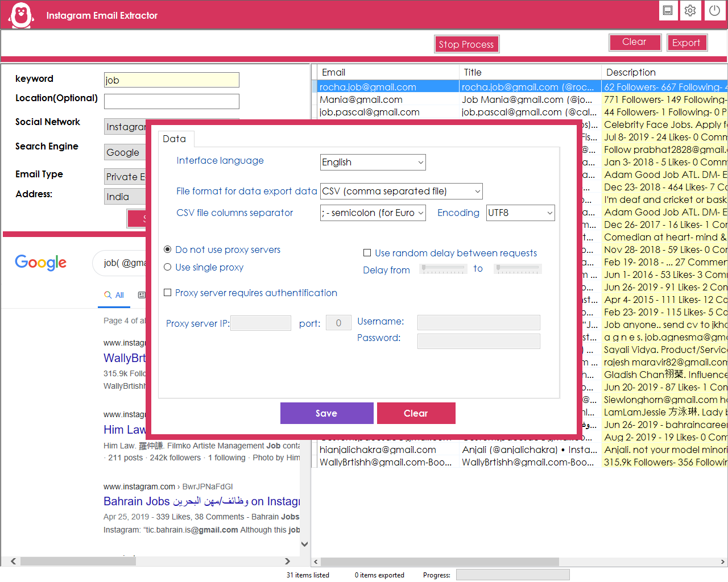
Task: Click the Proxy server IP input field
Action: (260, 323)
